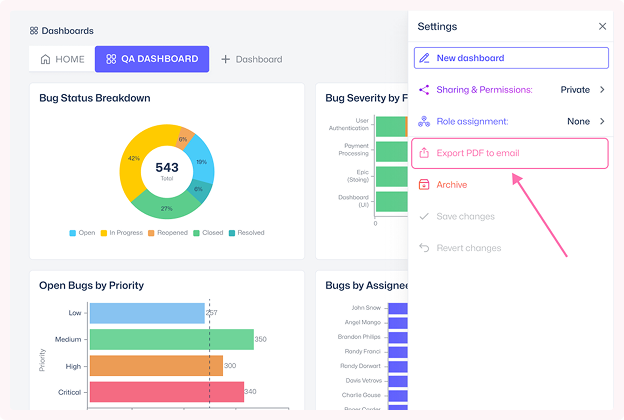The image size is (624, 420).
Task: Toggle the Reopened legend entry
Action: (168, 232)
